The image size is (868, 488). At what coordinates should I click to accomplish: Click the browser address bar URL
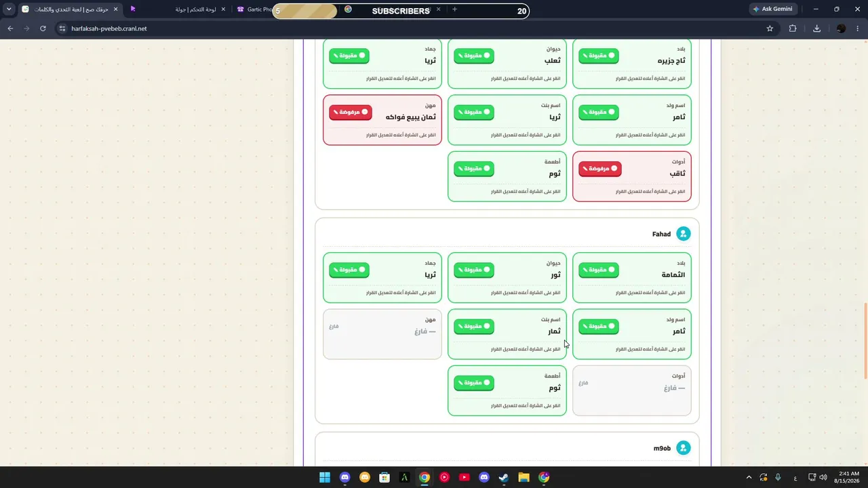(109, 28)
